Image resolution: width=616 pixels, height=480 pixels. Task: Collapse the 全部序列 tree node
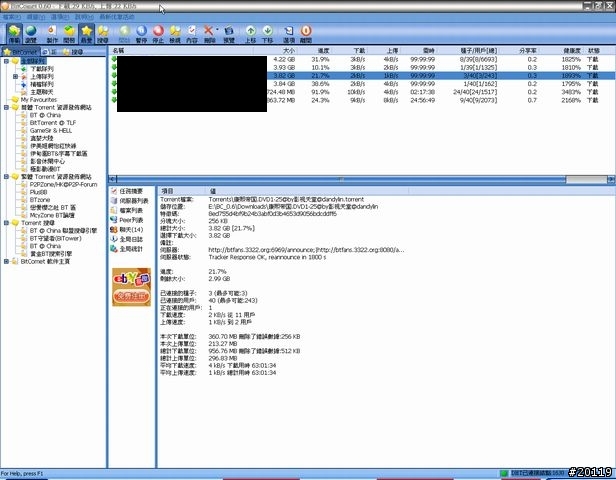6,61
